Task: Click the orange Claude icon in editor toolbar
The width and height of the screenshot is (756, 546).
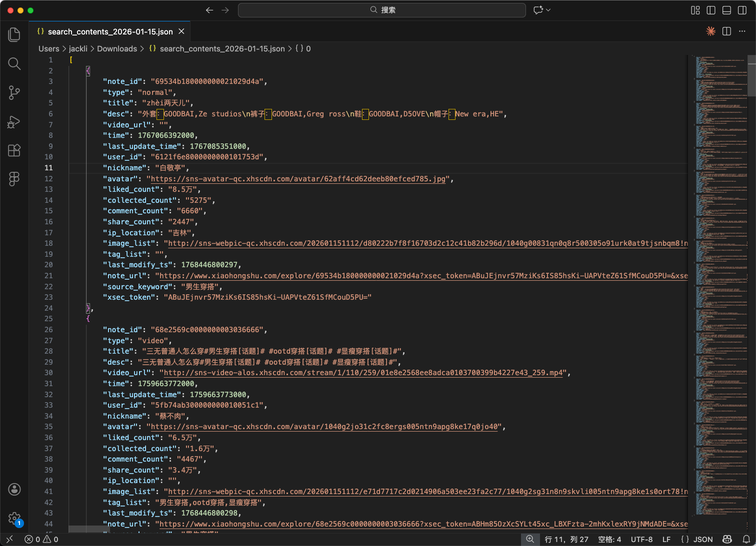Action: [x=710, y=31]
